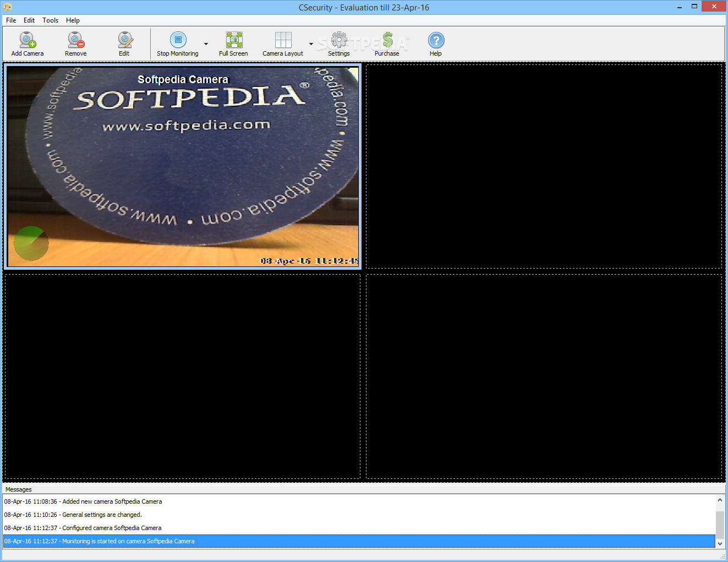Viewport: 728px width, 562px height.
Task: Select the empty bottom-left camera slot
Action: click(182, 377)
